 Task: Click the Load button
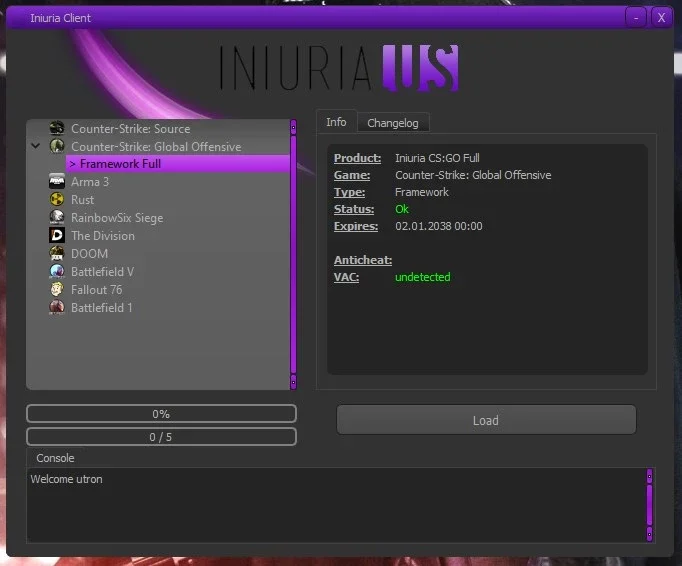click(486, 420)
